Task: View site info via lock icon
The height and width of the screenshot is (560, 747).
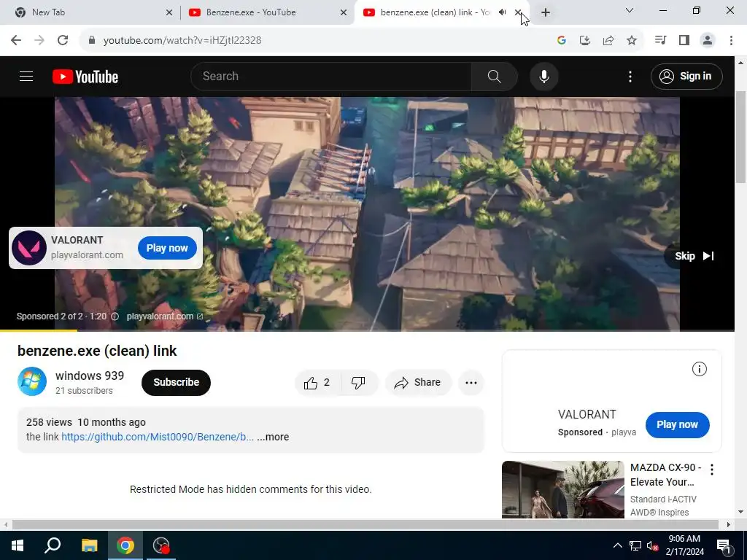Action: click(92, 41)
